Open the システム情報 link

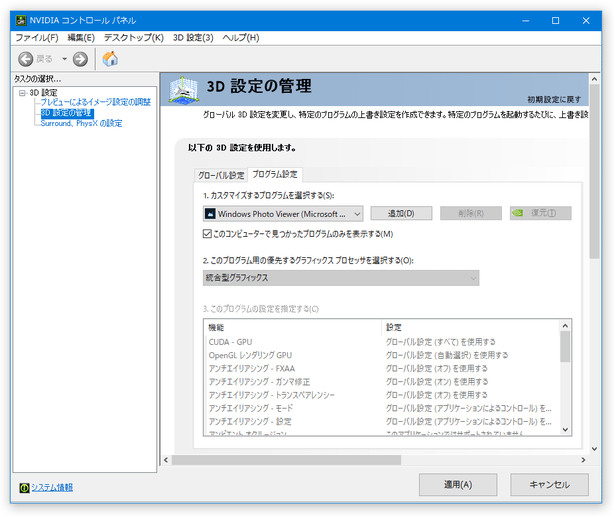[52, 487]
